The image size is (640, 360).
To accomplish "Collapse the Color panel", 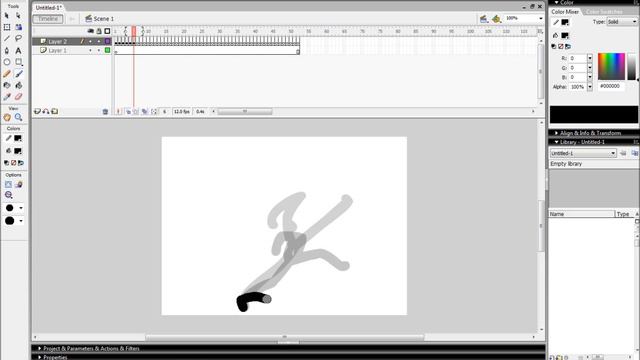I will pyautogui.click(x=556, y=2).
